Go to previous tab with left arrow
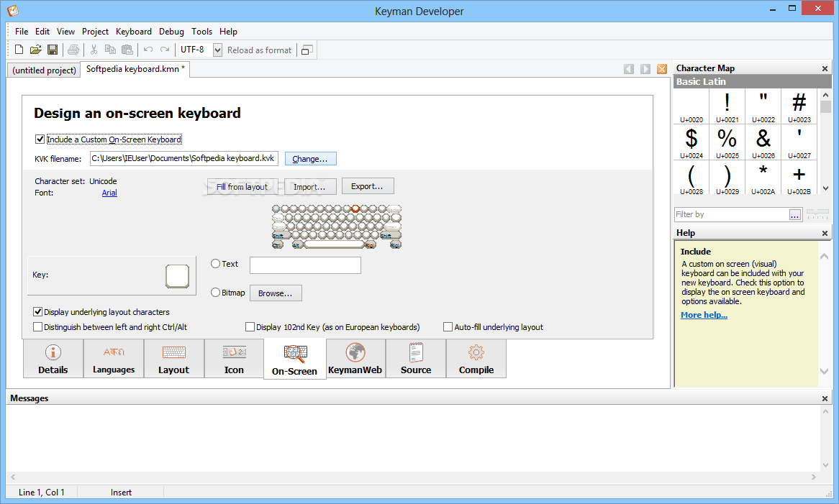This screenshot has width=839, height=504. pos(629,69)
